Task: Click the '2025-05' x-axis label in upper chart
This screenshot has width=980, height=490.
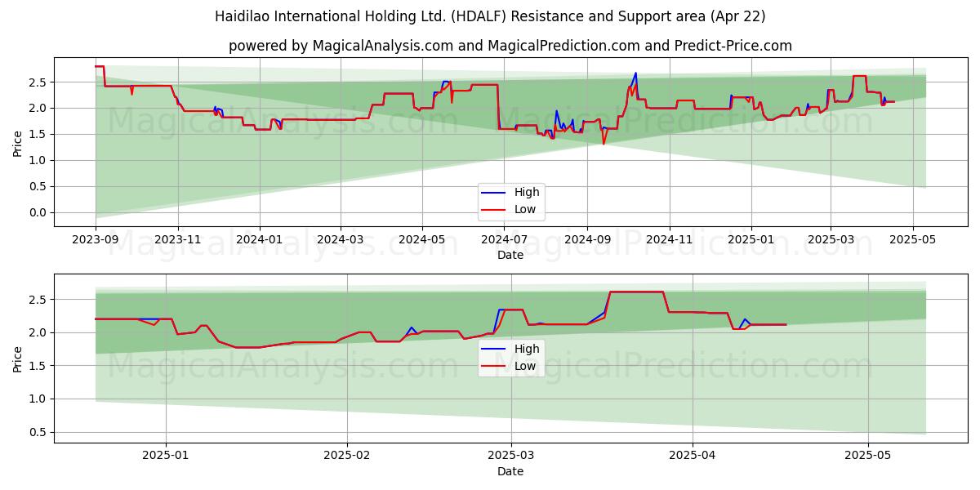Action: tap(912, 240)
